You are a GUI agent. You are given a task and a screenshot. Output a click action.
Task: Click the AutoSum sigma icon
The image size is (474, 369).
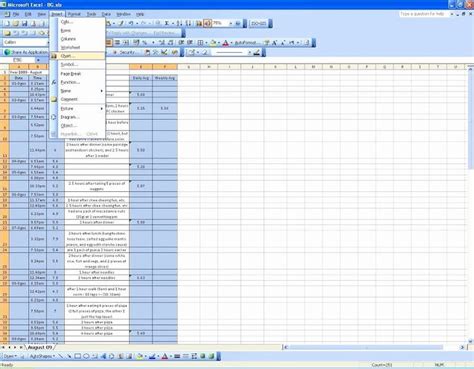tap(166, 23)
